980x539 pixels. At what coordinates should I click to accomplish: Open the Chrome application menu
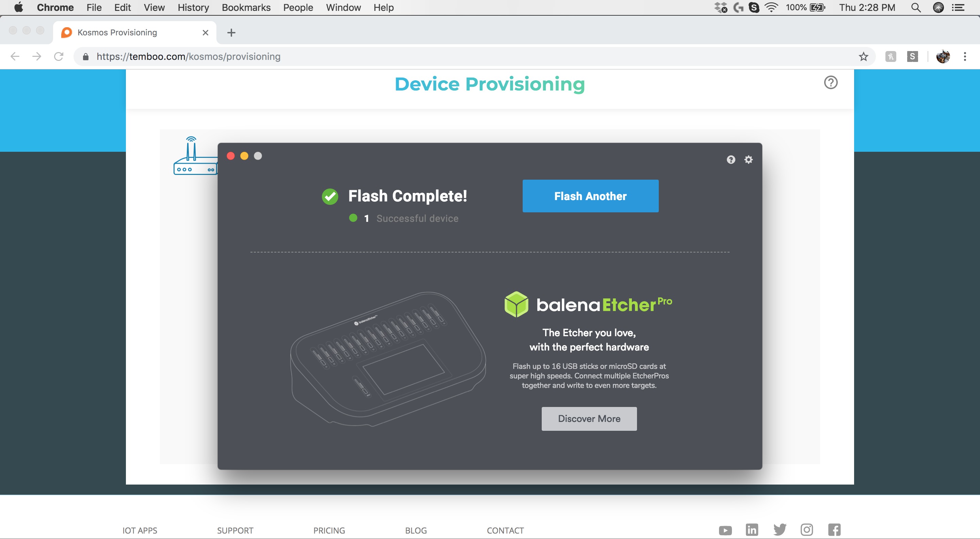[55, 7]
